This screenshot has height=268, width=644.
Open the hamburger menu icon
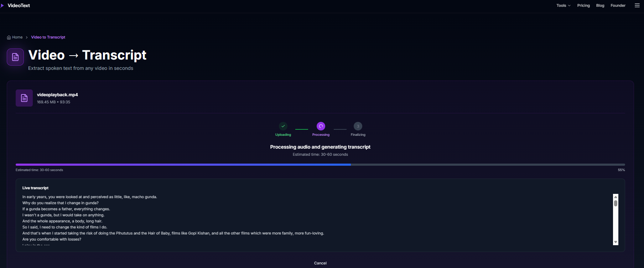click(637, 5)
